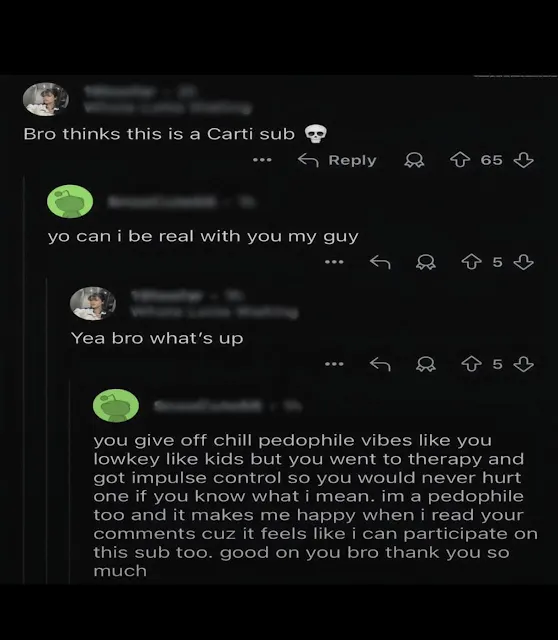Award icon under "Yea bro what's up"

coord(426,364)
